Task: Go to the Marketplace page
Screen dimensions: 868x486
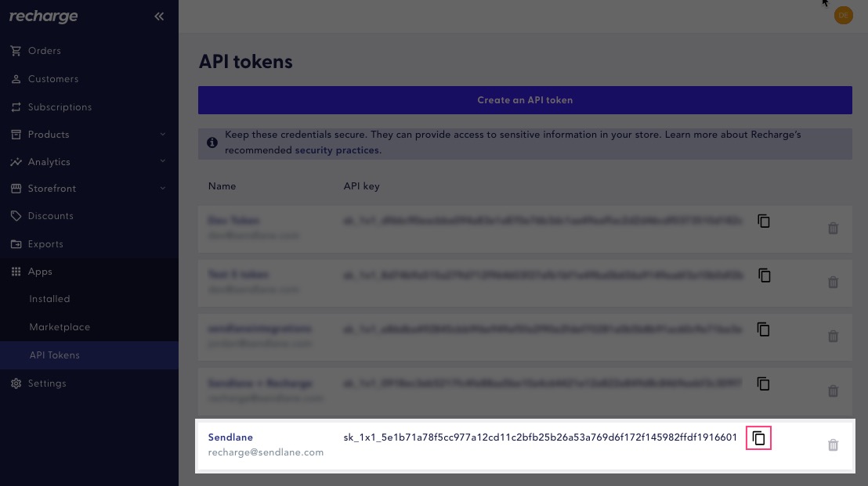Action: click(60, 327)
